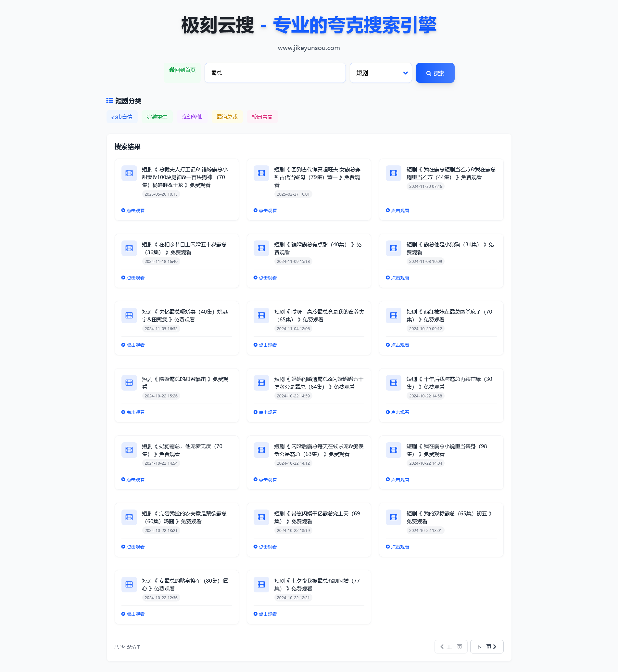The height and width of the screenshot is (672, 618).
Task: Click 点击观看 under 完蛋我捡的农夫竟是禁欲霸总
Action: coord(133,547)
